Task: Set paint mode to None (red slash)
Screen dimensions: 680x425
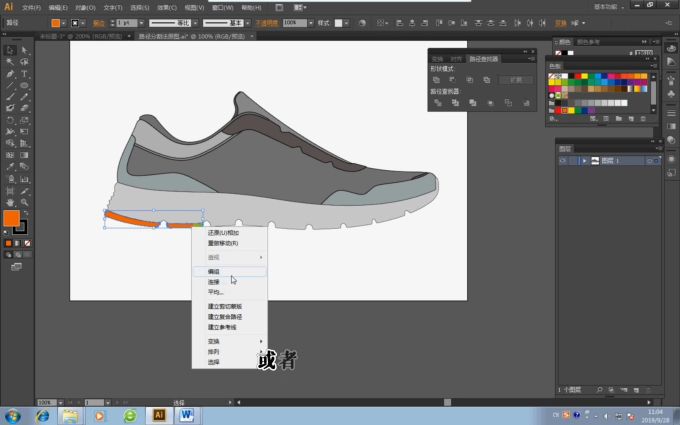Action: point(27,243)
